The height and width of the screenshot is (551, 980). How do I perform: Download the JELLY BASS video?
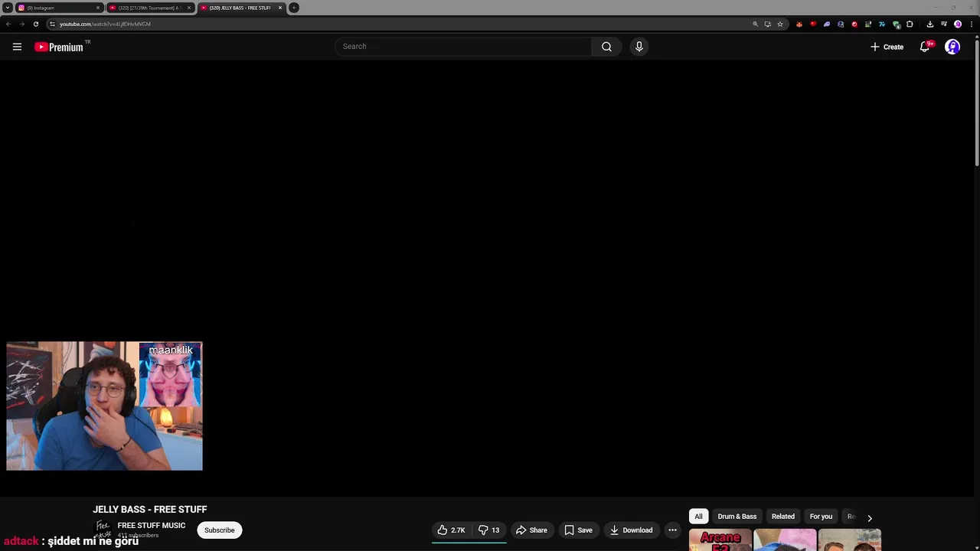[631, 530]
